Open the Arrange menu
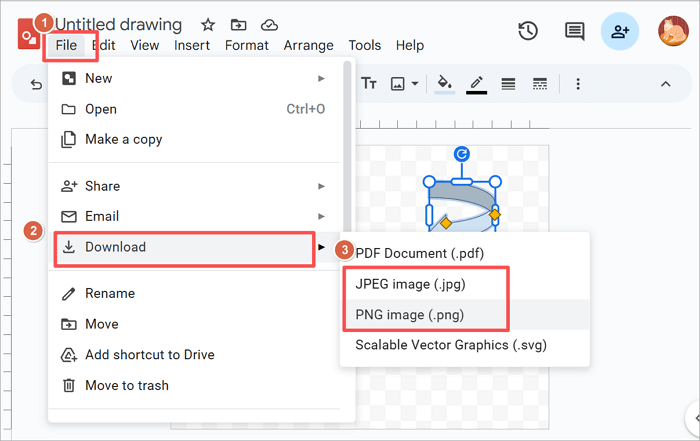Viewport: 700px width, 441px height. tap(308, 45)
